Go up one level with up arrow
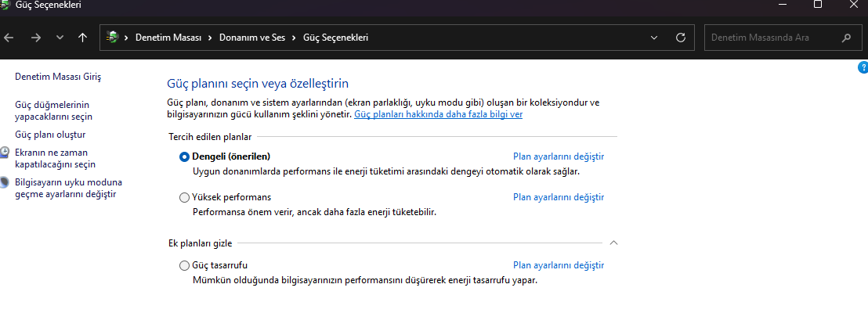Viewport: 868px width, 320px height. tap(82, 38)
